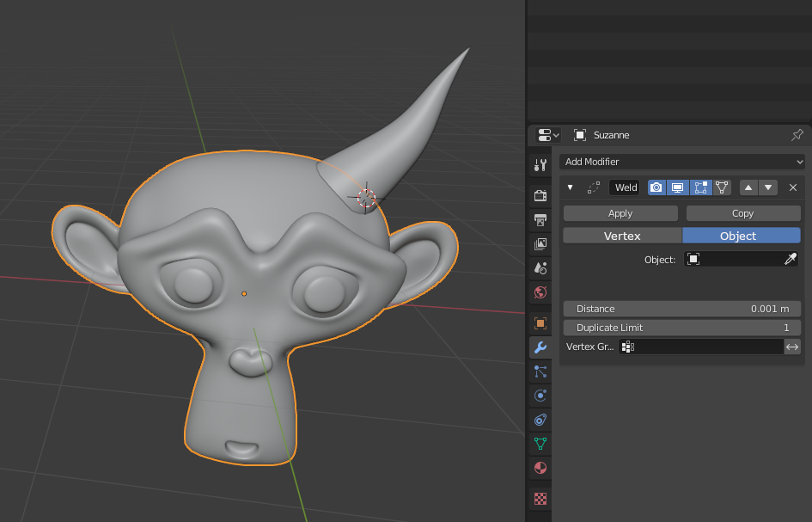Image resolution: width=812 pixels, height=522 pixels.
Task: Copy the Weld modifier
Action: [743, 213]
